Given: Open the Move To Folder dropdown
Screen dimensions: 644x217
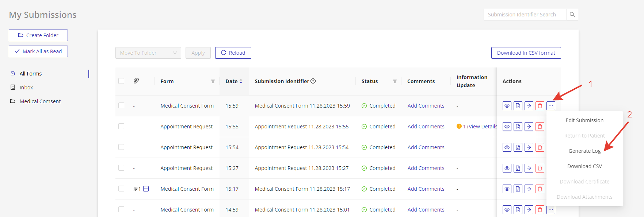Looking at the screenshot, I should tap(148, 53).
